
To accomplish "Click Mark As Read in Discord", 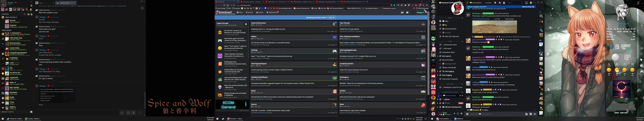I will (529, 7).
